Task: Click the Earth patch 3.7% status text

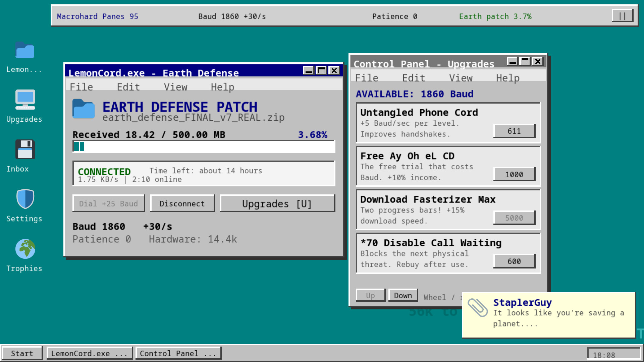Action: pos(495,16)
